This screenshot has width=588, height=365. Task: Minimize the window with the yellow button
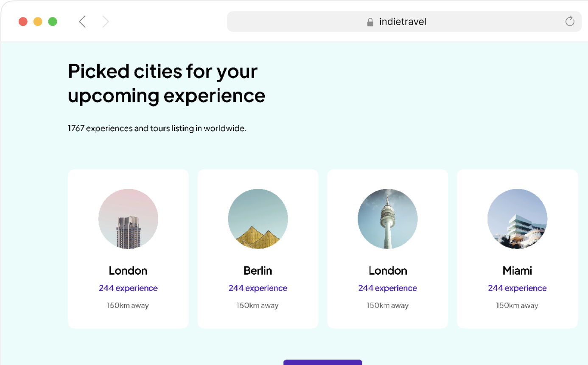coord(38,22)
